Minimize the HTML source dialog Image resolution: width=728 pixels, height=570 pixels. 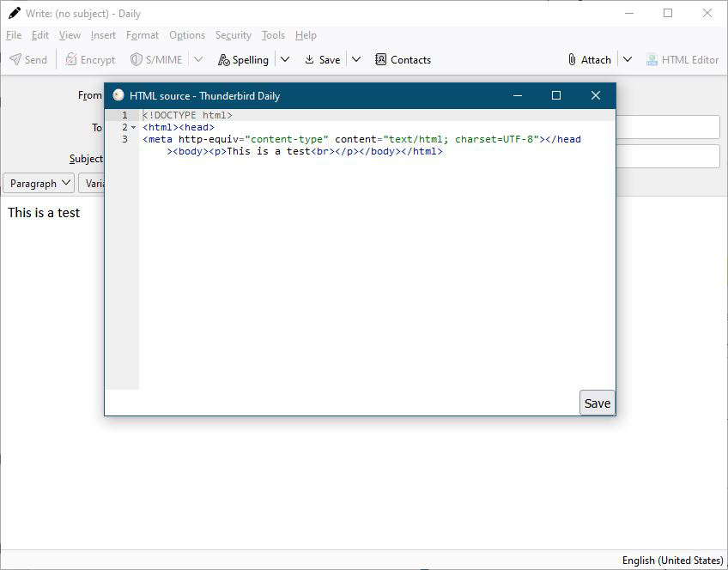[x=518, y=95]
